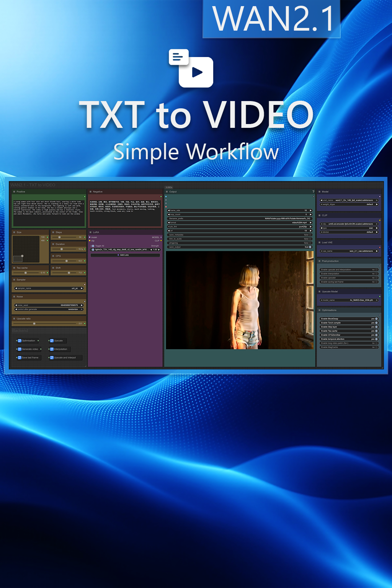Click the Steps slider handle
This screenshot has height=588, width=392.
[x=59, y=237]
